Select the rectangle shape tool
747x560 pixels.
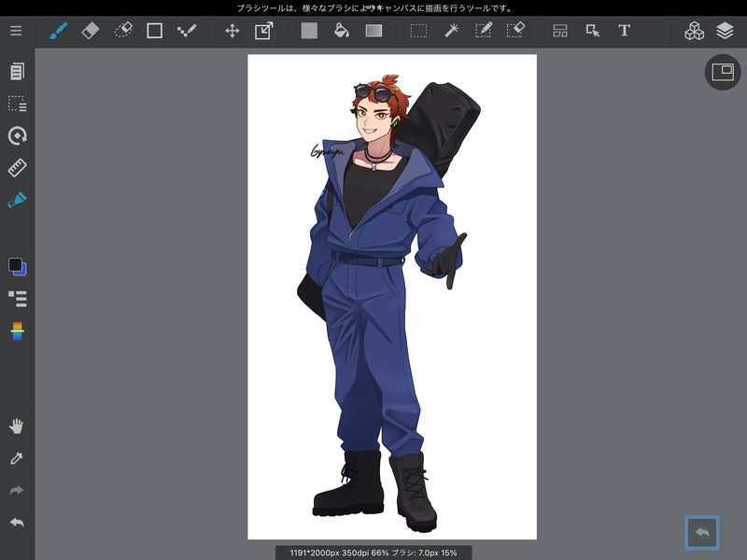pyautogui.click(x=154, y=31)
